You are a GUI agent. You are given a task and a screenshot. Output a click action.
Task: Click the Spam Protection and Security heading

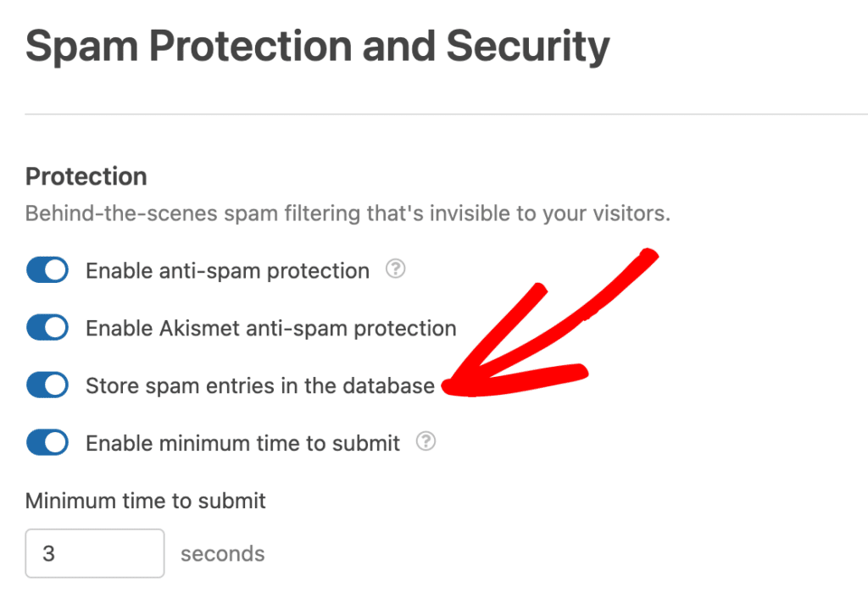317,46
